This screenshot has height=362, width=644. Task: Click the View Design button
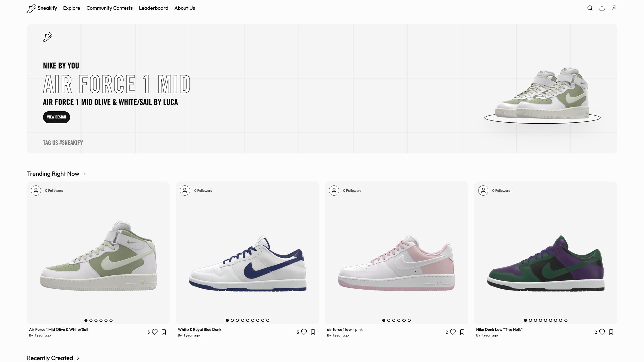(56, 117)
